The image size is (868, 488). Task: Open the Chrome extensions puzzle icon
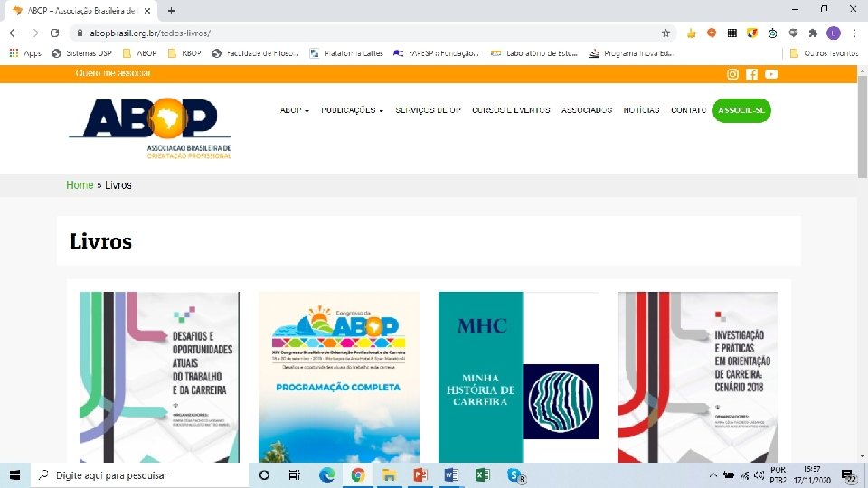tap(813, 33)
